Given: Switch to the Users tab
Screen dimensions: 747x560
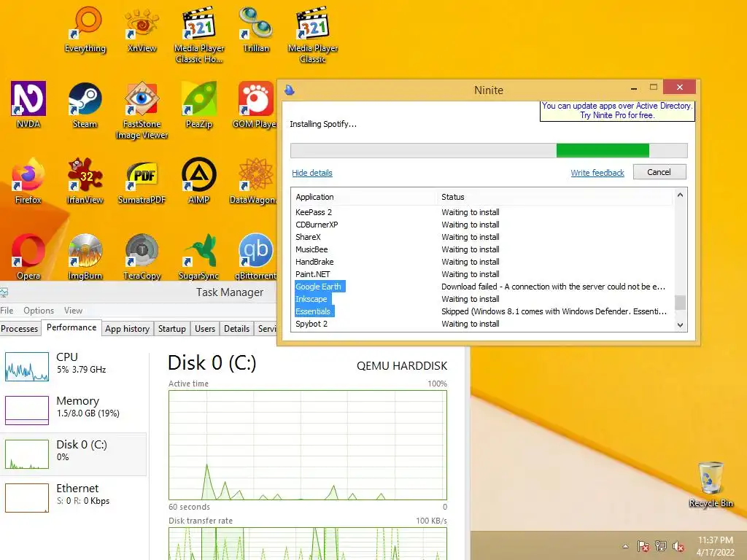Looking at the screenshot, I should pos(205,329).
